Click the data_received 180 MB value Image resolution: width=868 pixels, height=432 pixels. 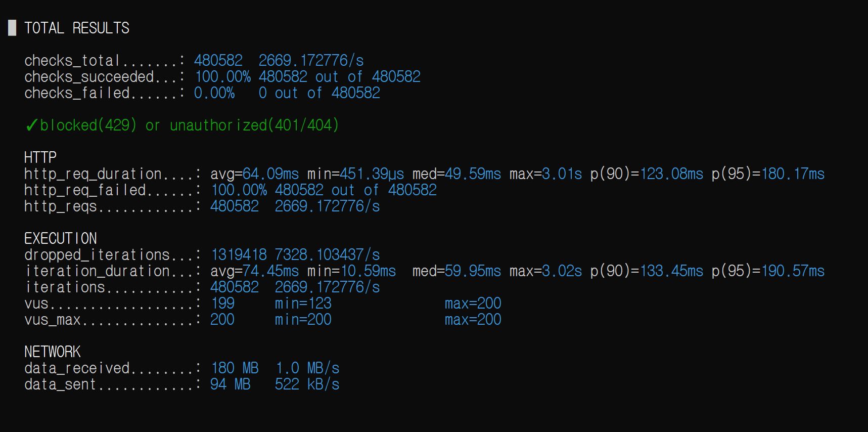point(235,368)
